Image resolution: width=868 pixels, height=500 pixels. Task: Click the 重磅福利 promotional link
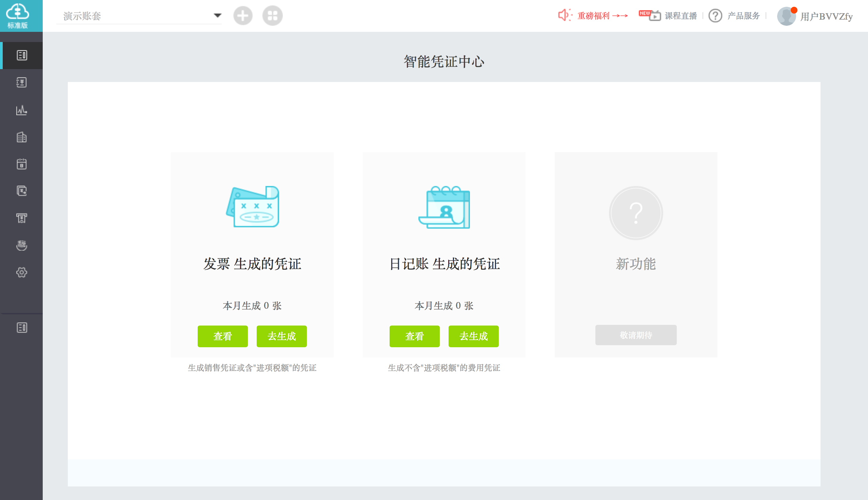594,16
